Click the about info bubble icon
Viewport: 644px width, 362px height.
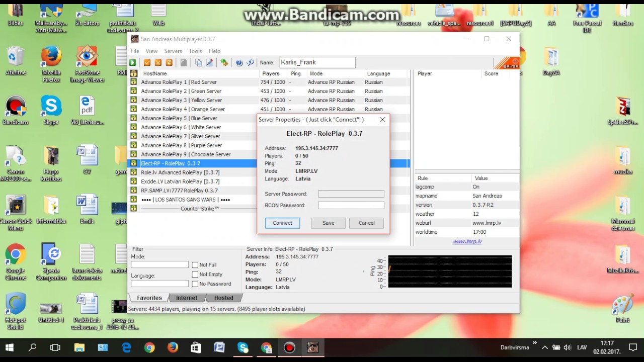click(250, 62)
